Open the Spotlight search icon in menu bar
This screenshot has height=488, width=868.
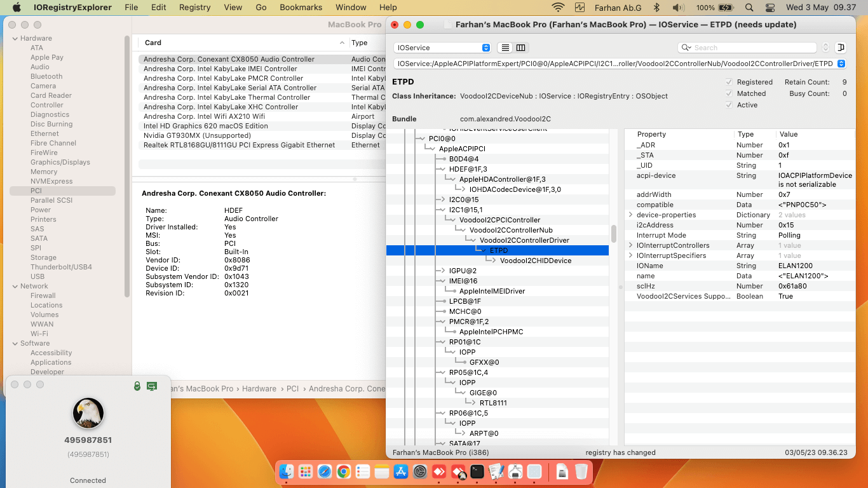tap(749, 8)
